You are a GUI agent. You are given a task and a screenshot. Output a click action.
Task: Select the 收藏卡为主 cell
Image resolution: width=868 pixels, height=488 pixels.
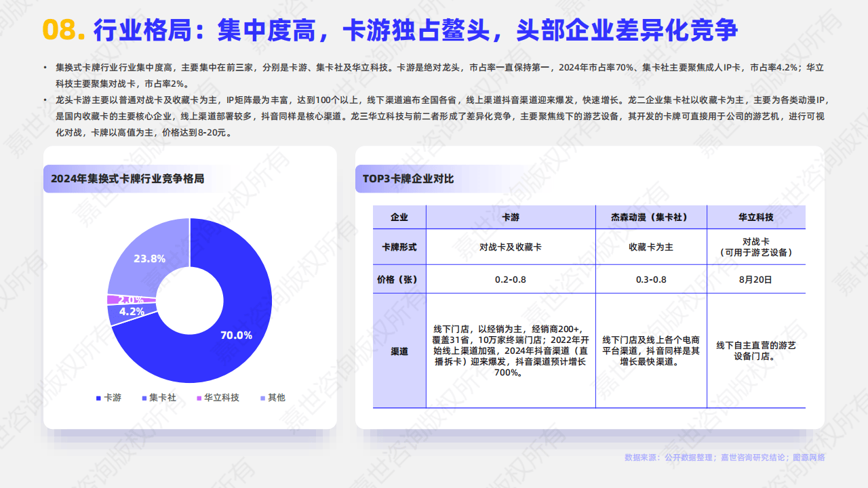[x=651, y=247]
